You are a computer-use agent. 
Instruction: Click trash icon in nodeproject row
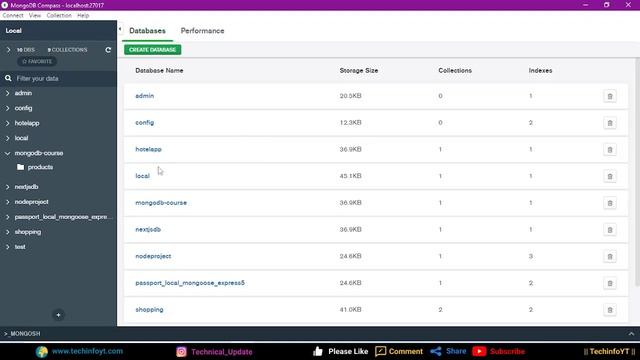[610, 257]
